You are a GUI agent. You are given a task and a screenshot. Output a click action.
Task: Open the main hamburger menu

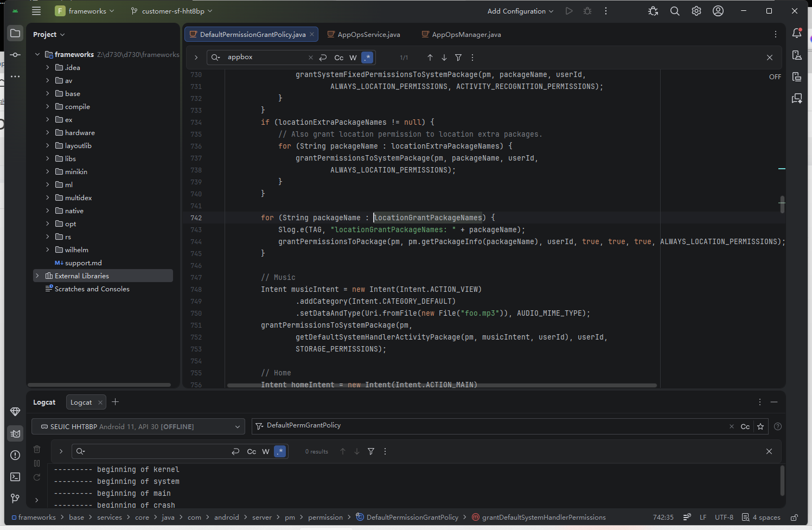click(36, 11)
